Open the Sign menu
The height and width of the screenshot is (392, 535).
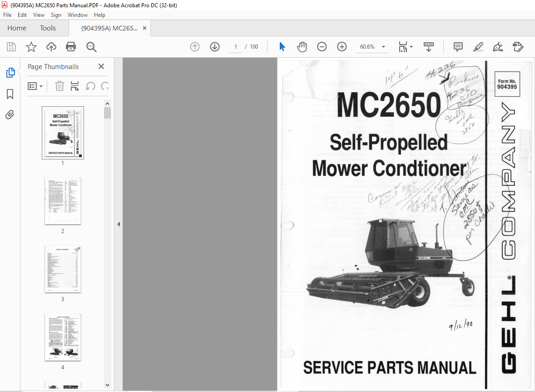pyautogui.click(x=56, y=15)
